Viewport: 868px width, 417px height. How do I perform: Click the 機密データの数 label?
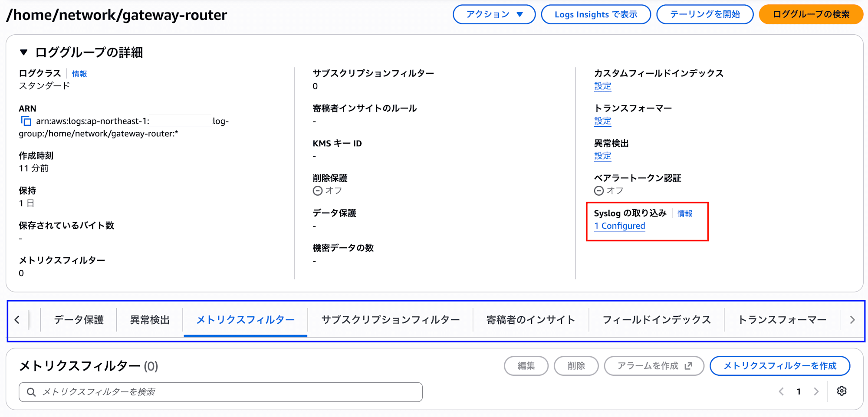(x=343, y=248)
